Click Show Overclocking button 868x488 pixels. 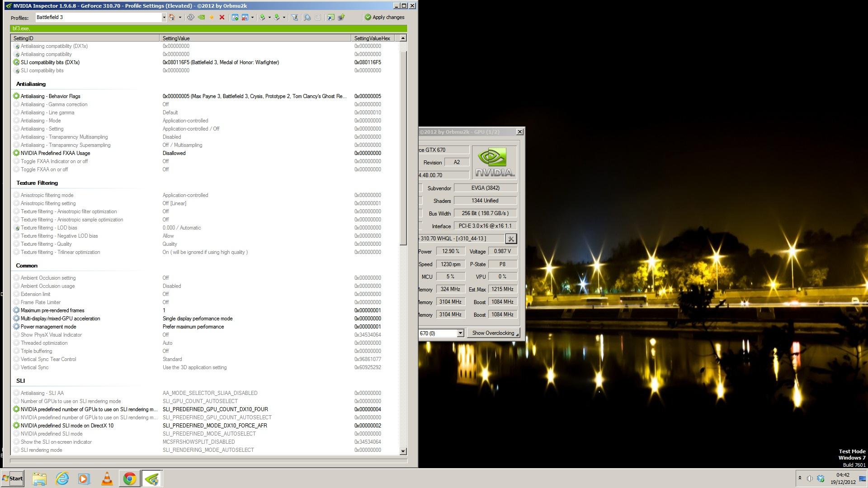(493, 333)
